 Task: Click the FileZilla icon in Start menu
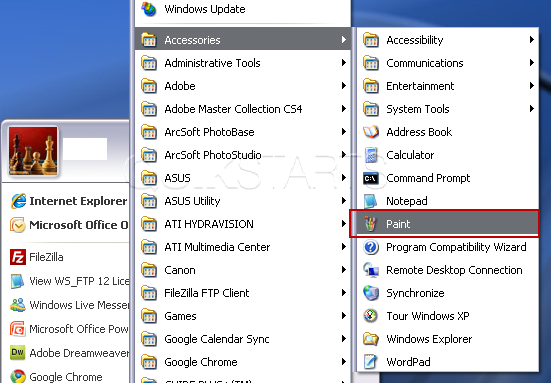point(18,257)
